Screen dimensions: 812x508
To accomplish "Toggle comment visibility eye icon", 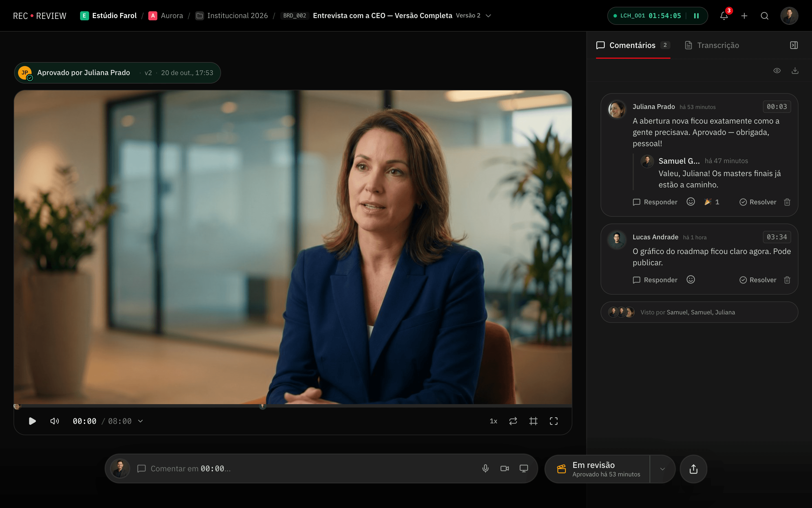I will click(x=777, y=71).
